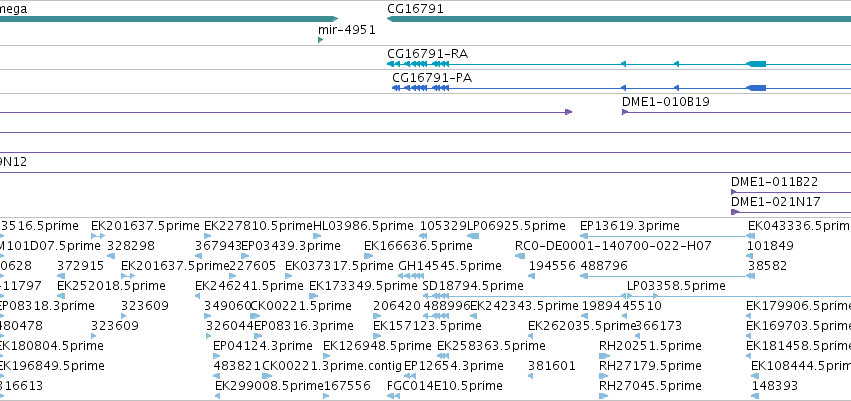Select the feature labeled 488996

(447, 305)
